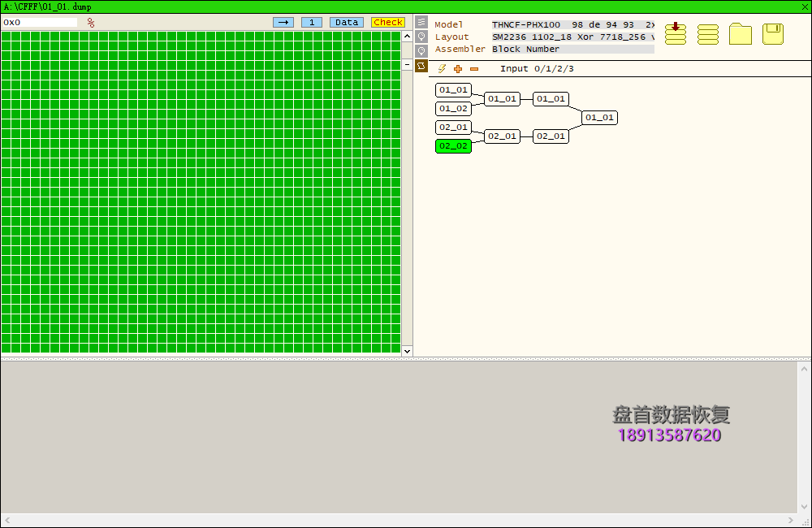Select the dark sigma icon on the panel sidebar
The height and width of the screenshot is (528, 812).
tap(421, 66)
